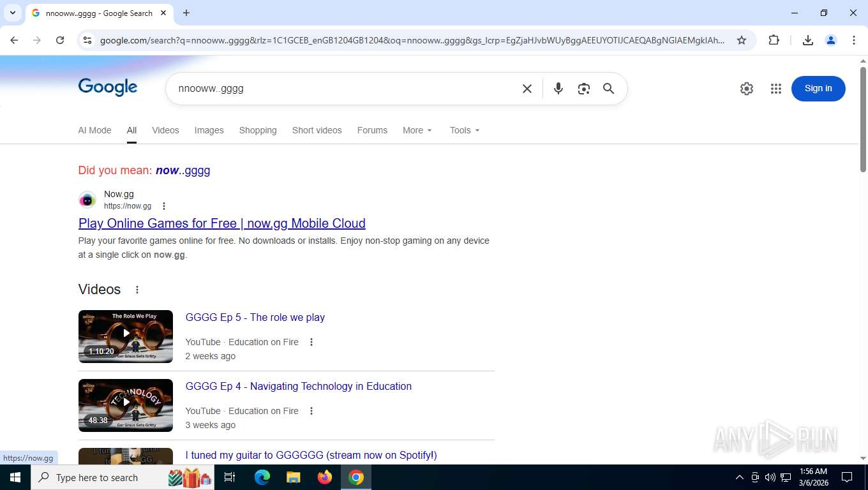Reload the current page
Viewport: 868px width, 490px height.
tap(60, 40)
